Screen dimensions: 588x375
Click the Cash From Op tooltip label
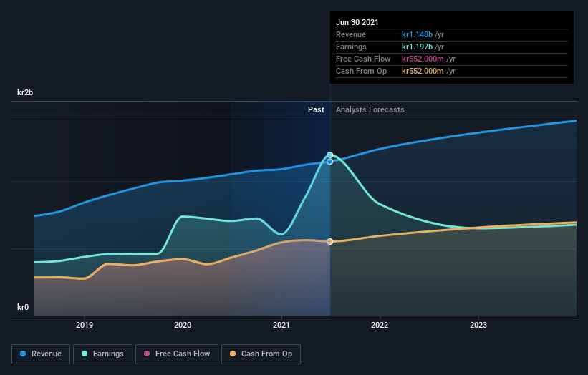361,71
